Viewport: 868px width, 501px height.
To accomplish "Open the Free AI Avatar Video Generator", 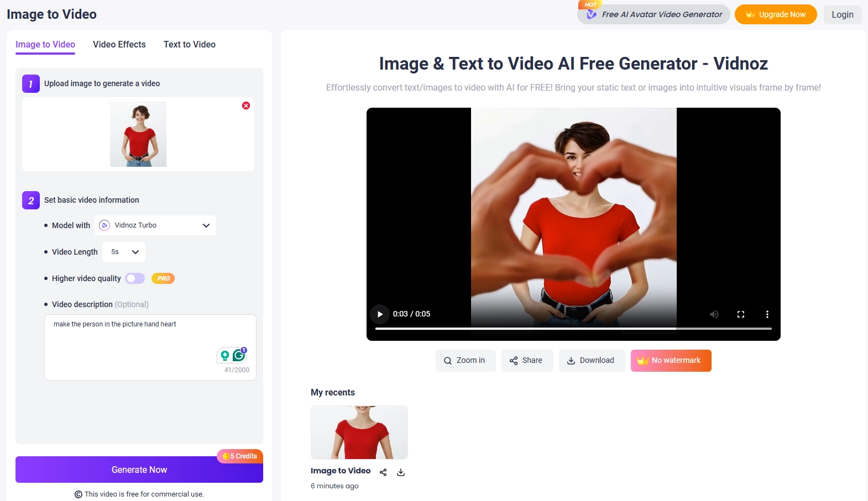I will pyautogui.click(x=653, y=14).
